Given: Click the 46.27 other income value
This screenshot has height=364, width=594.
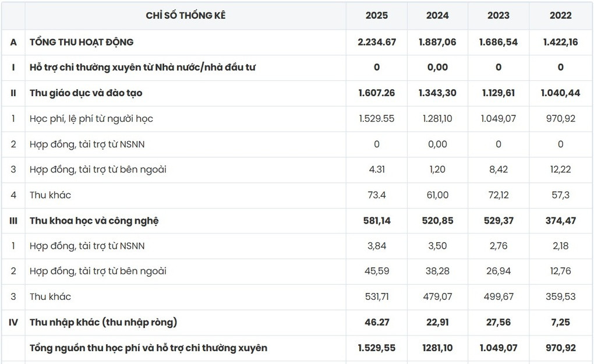Looking at the screenshot, I should point(377,322).
